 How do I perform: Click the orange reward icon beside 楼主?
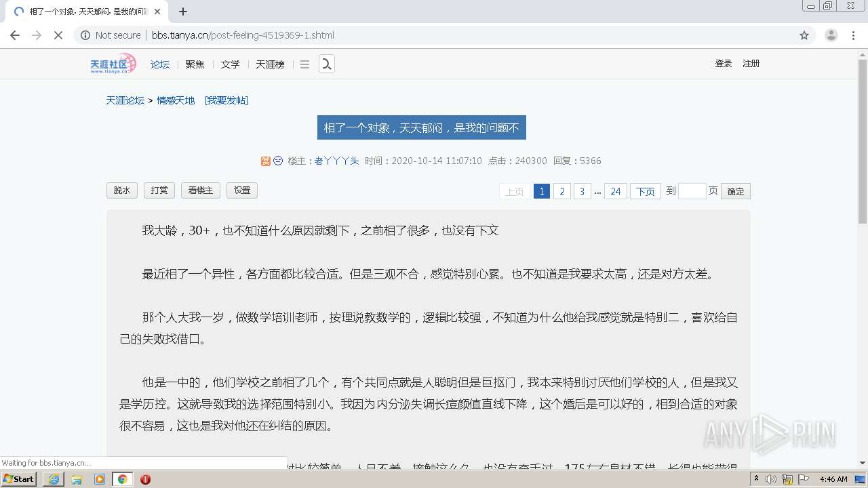(266, 161)
